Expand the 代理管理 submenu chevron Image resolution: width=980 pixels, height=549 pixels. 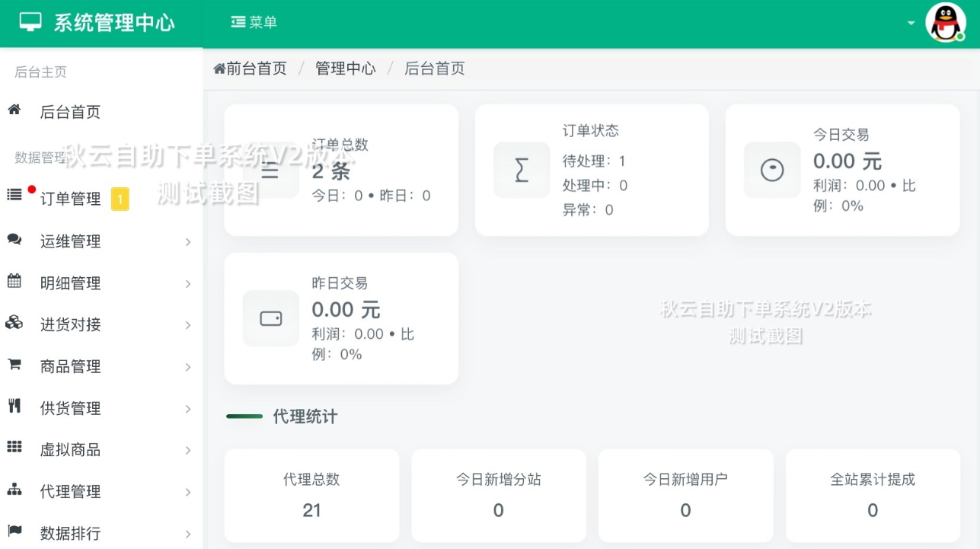pyautogui.click(x=188, y=492)
